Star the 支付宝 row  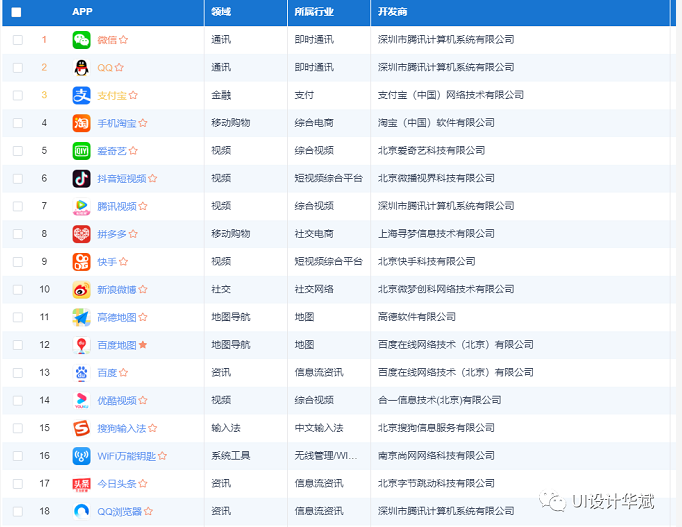[x=133, y=95]
